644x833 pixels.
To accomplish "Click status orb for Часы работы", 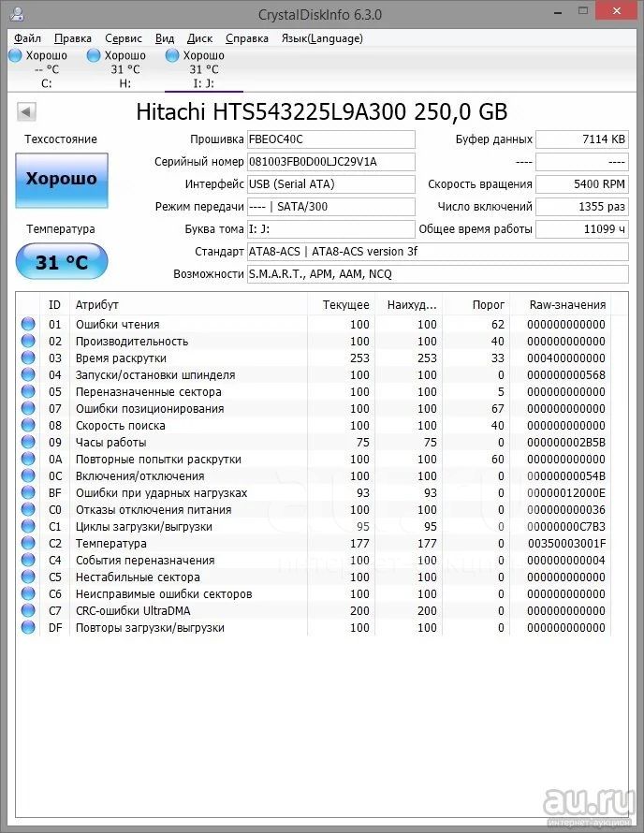I will (x=28, y=442).
